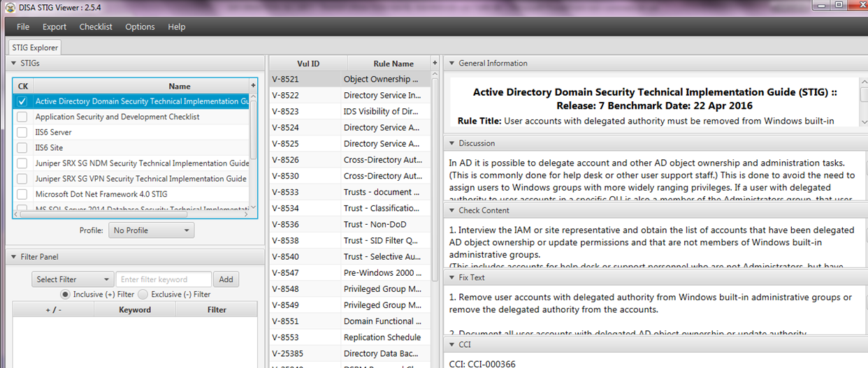This screenshot has width=868, height=368.
Task: Collapse the Filter Panel section
Action: pos(14,257)
